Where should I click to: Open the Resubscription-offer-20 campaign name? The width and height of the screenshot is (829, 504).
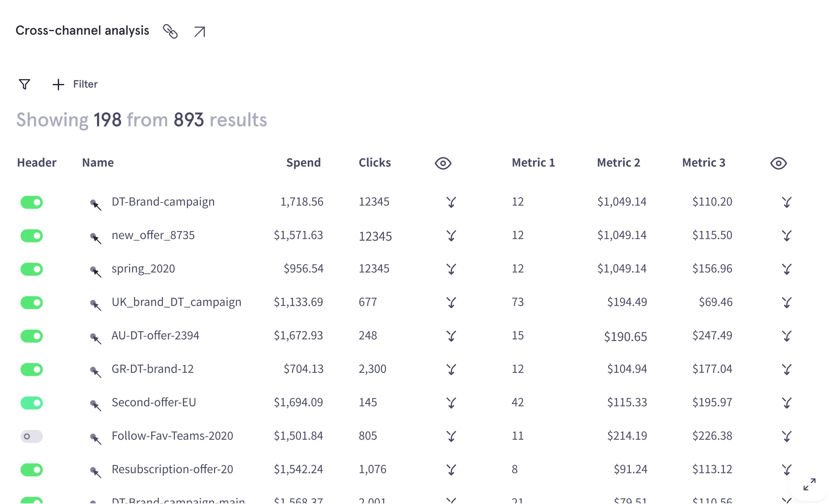(x=172, y=469)
